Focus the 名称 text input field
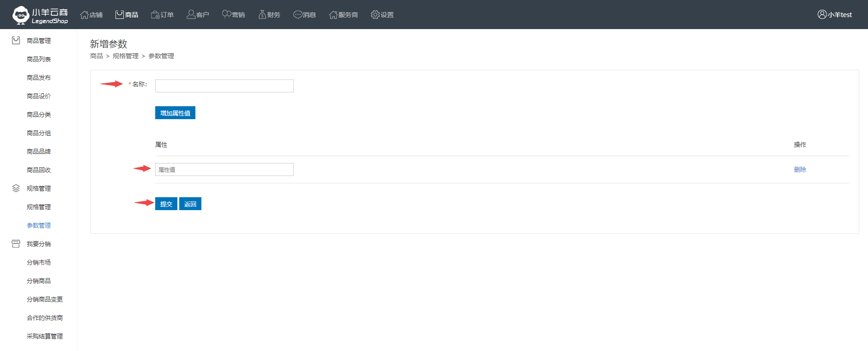Viewport: 868px width, 351px height. pos(224,86)
